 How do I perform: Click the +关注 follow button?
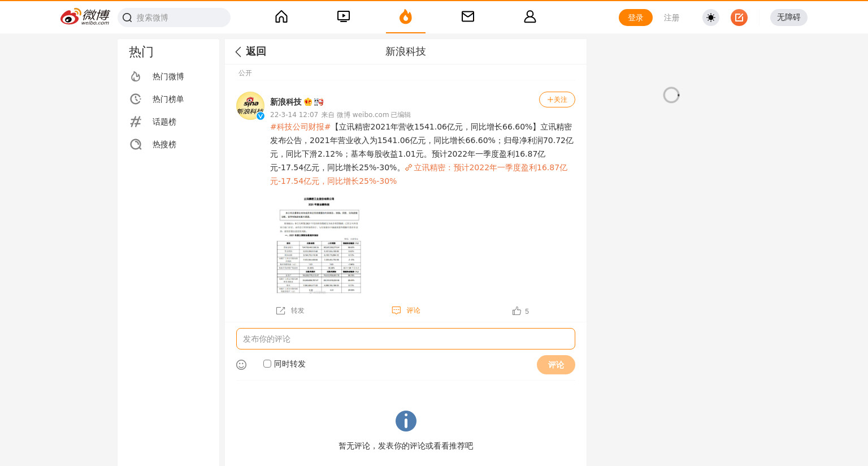point(557,100)
